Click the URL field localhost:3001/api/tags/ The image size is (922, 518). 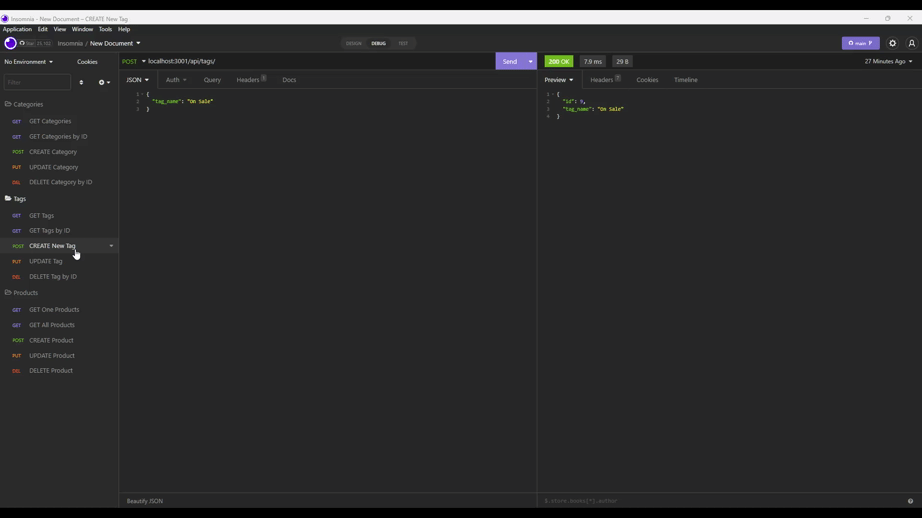click(320, 61)
